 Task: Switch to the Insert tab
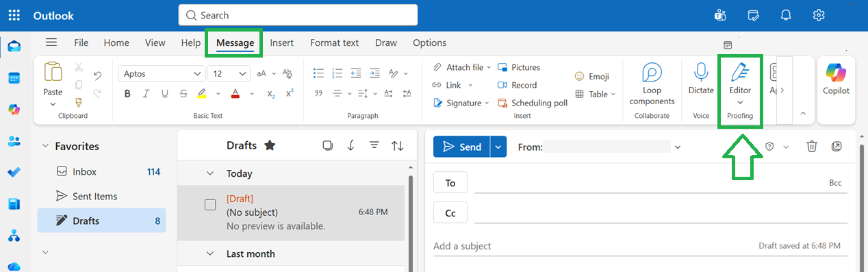coord(282,42)
